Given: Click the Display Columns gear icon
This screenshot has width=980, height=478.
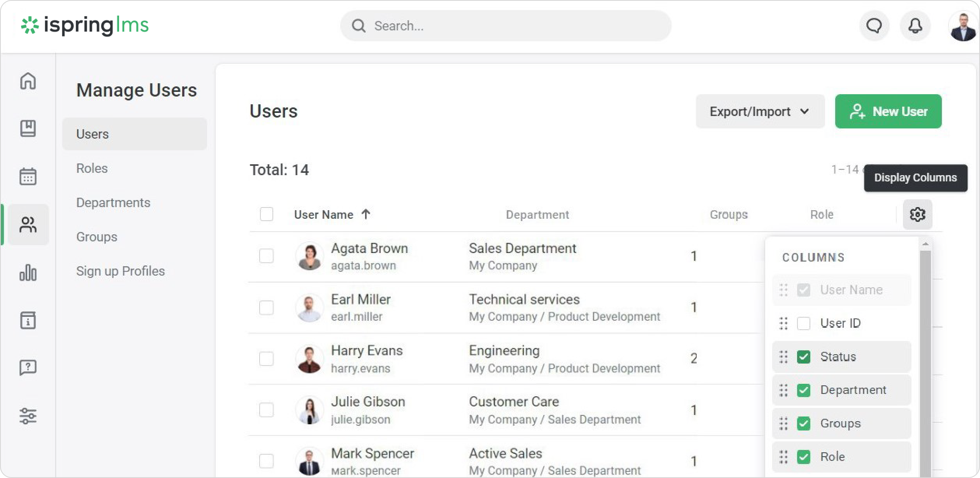Looking at the screenshot, I should (x=917, y=214).
